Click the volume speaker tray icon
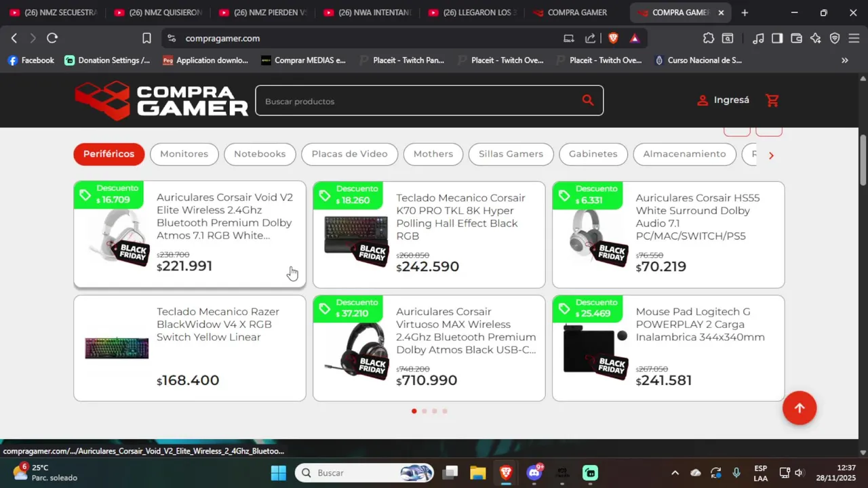868x488 pixels. click(799, 472)
